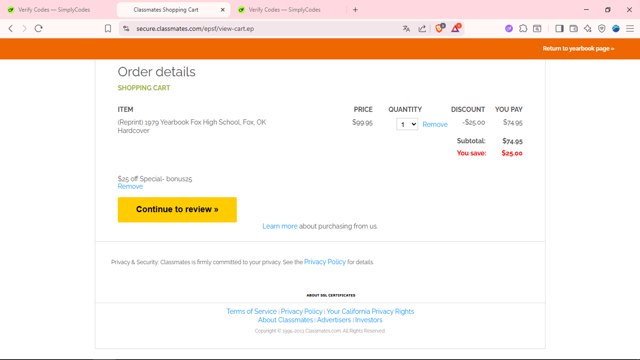Open Brave Shields lion icon
Image resolution: width=640 pixels, height=360 pixels.
[440, 28]
